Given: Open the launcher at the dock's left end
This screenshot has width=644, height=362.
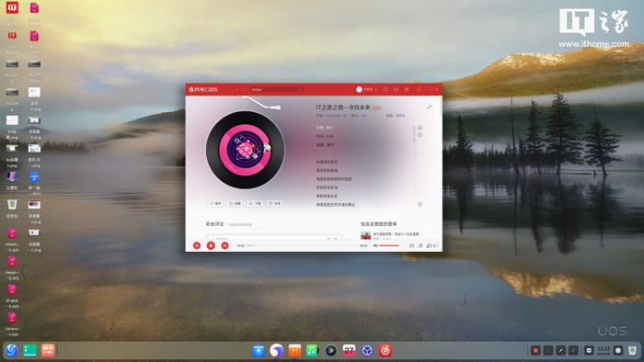Looking at the screenshot, I should pos(11,351).
